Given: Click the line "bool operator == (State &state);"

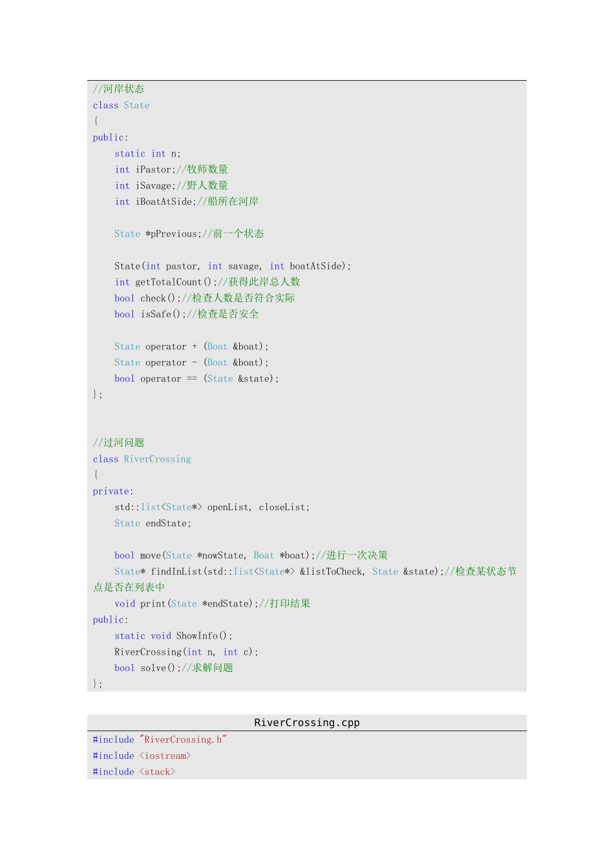Looking at the screenshot, I should click(x=196, y=378).
